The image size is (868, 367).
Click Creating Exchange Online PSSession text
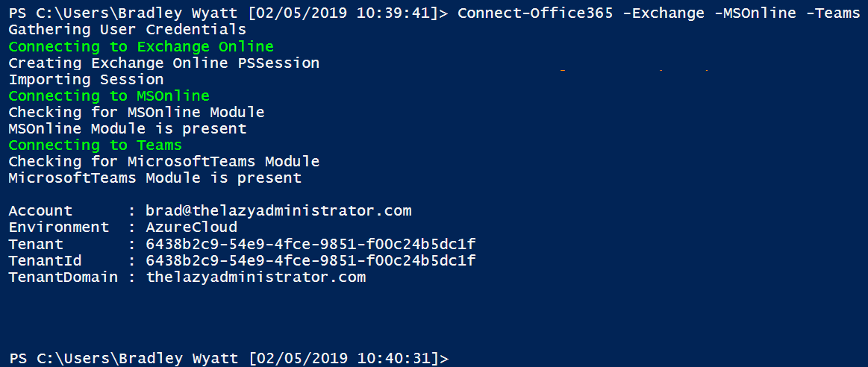pyautogui.click(x=164, y=63)
